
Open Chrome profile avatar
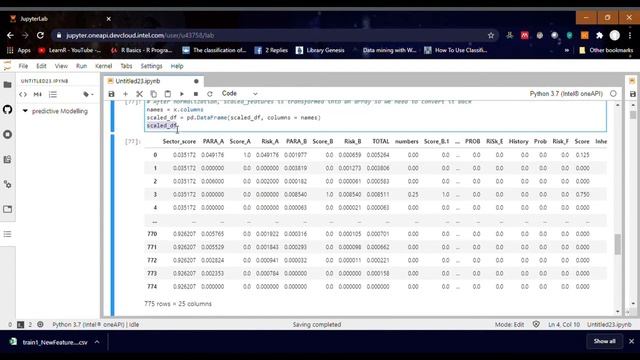pos(615,36)
